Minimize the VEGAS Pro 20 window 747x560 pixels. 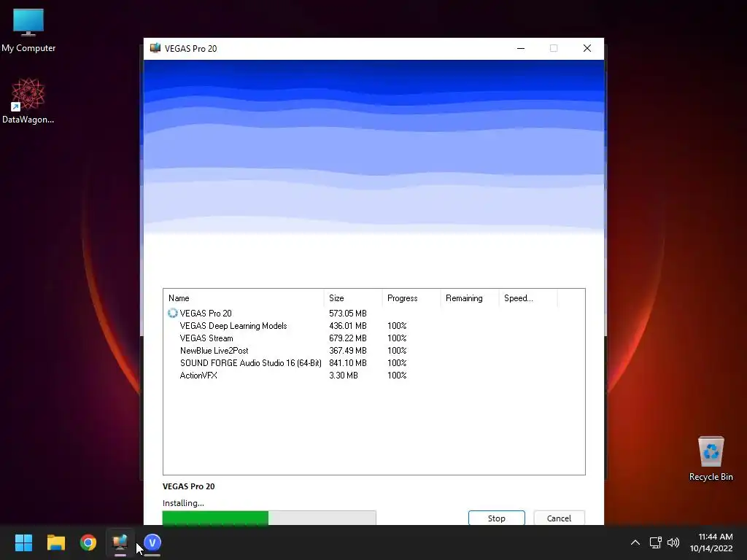521,48
